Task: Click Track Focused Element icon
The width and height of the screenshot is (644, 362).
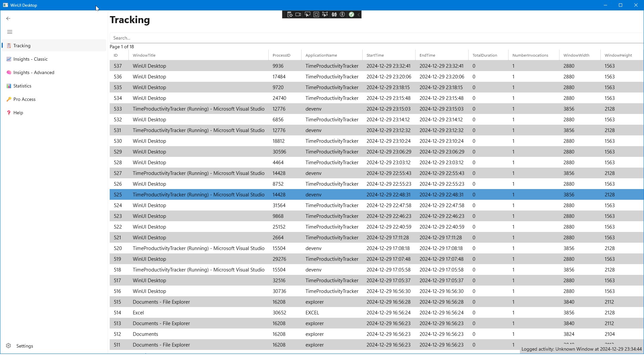Action: pyautogui.click(x=325, y=15)
